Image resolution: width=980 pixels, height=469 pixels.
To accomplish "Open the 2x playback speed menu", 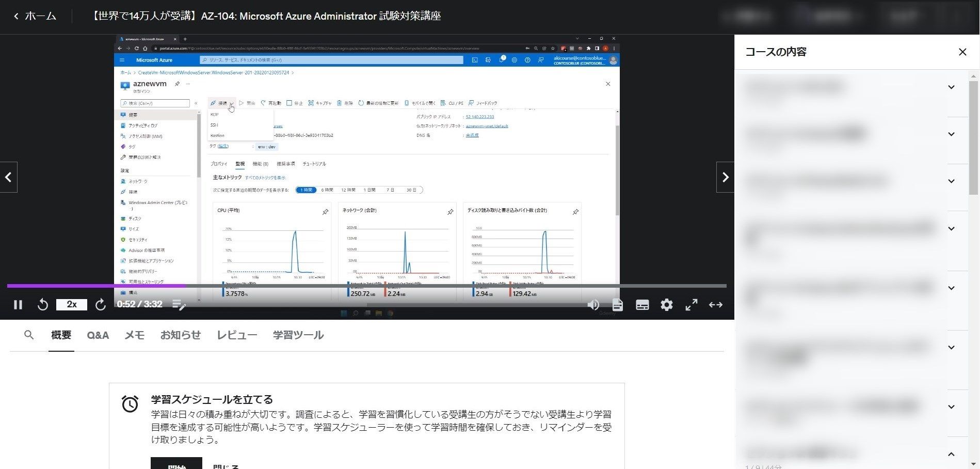I will (x=72, y=305).
